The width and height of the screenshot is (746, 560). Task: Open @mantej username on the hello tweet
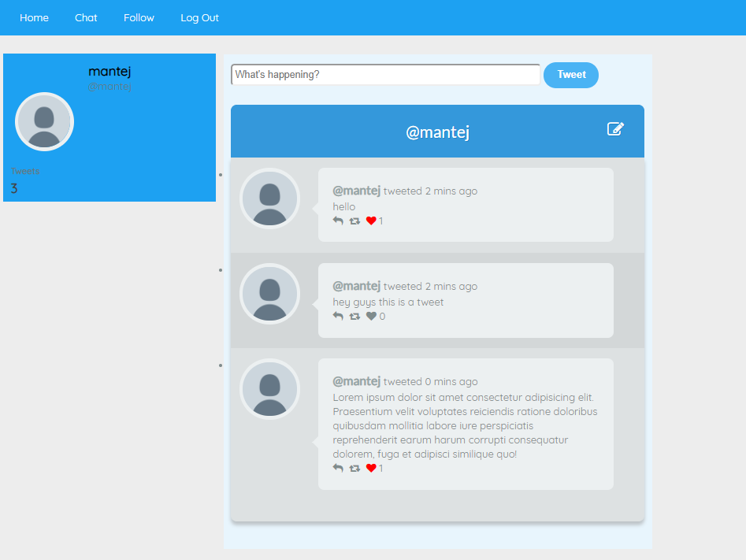(x=356, y=191)
